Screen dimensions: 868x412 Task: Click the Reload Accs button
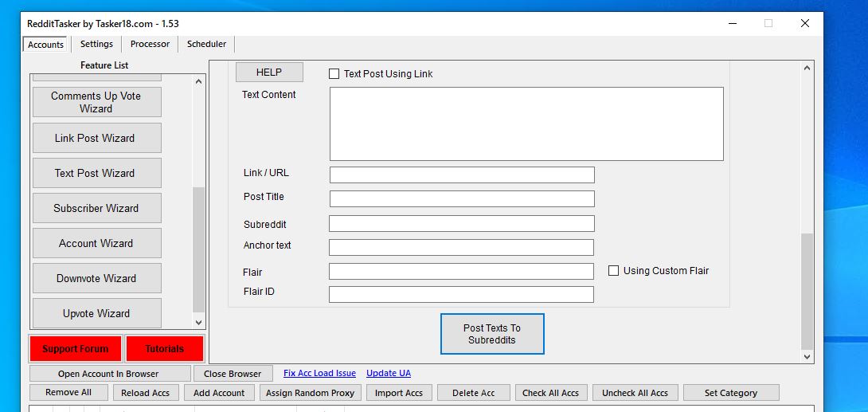coord(146,393)
